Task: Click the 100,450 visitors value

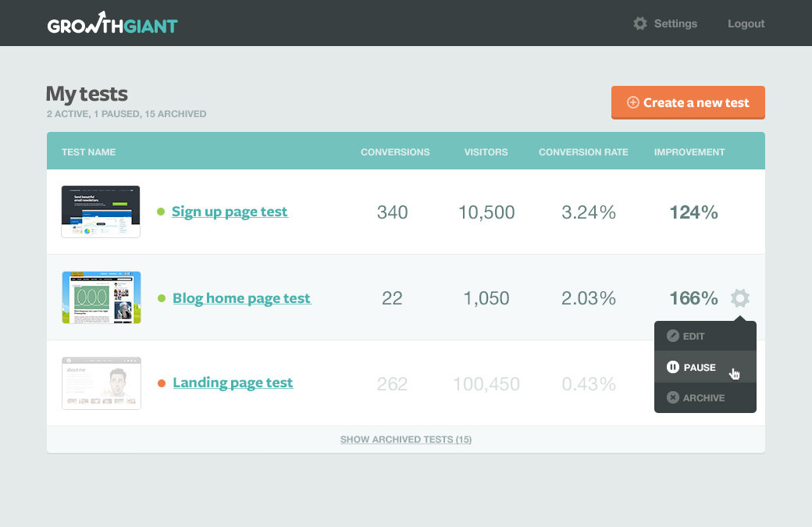Action: pyautogui.click(x=486, y=384)
